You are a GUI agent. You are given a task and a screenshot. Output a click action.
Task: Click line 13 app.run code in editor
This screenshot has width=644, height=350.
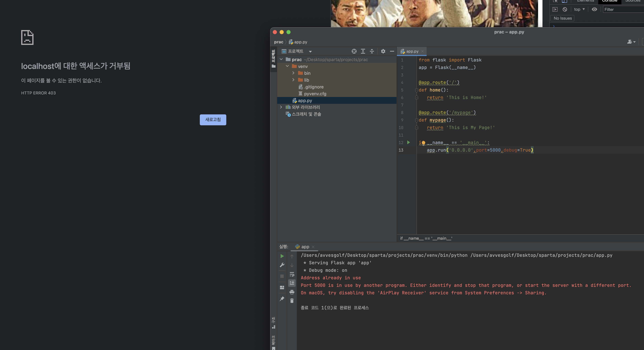coord(480,150)
